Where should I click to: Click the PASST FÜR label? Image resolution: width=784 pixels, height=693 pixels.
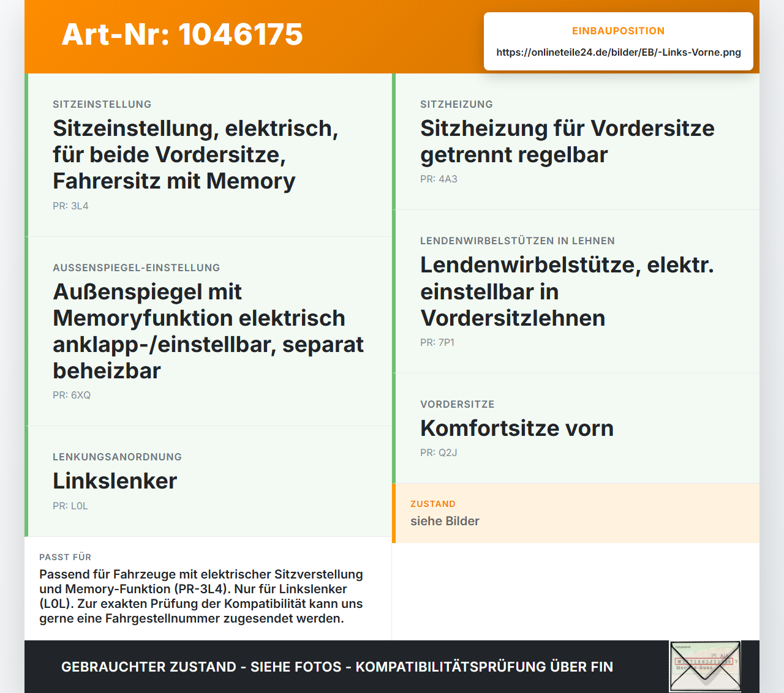tap(65, 557)
